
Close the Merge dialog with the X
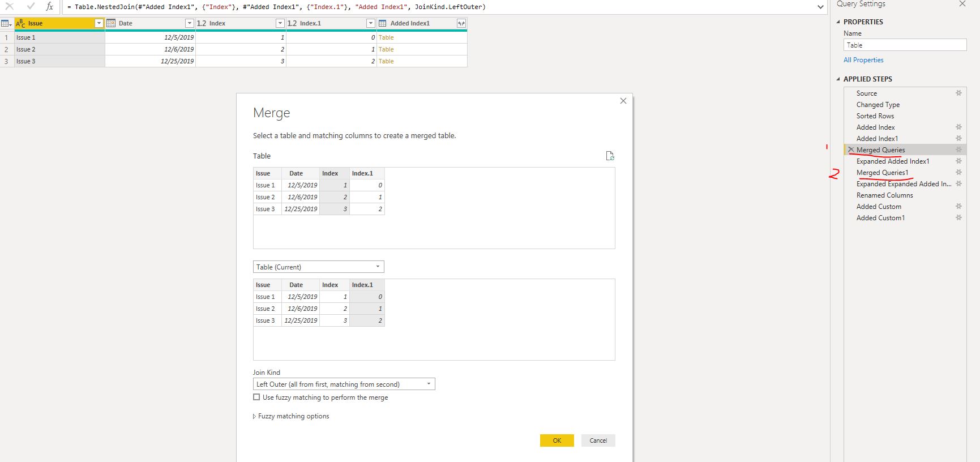point(623,101)
